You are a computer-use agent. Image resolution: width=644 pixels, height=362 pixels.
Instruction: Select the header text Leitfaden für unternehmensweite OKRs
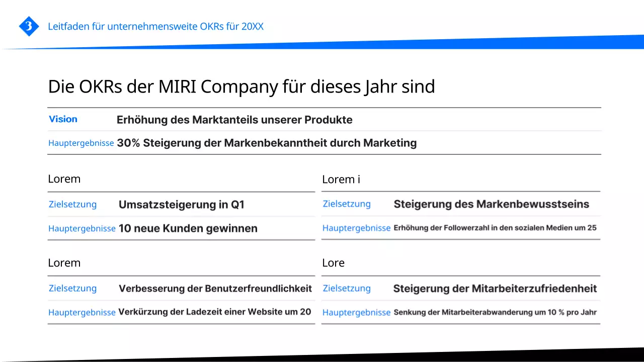click(156, 27)
